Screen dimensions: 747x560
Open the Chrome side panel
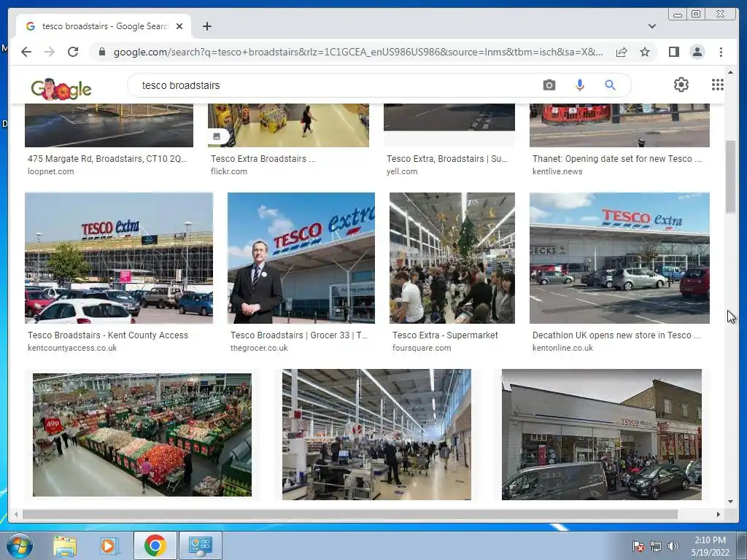pos(673,52)
